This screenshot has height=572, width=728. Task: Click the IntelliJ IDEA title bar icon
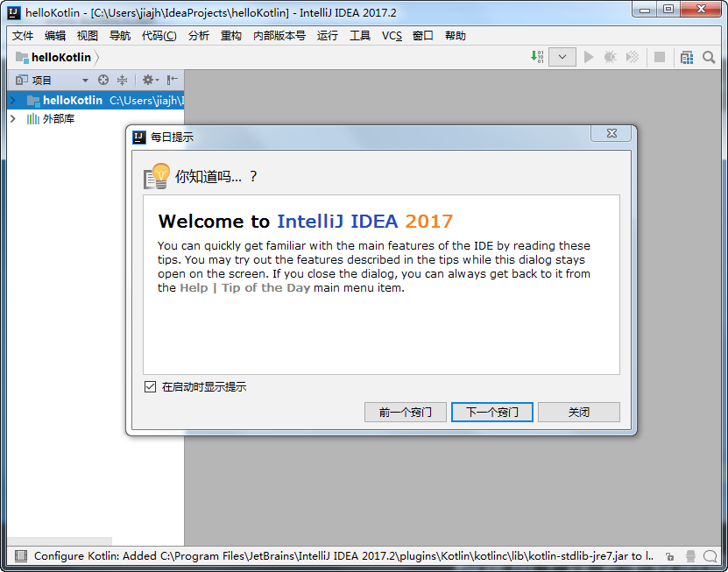(14, 12)
